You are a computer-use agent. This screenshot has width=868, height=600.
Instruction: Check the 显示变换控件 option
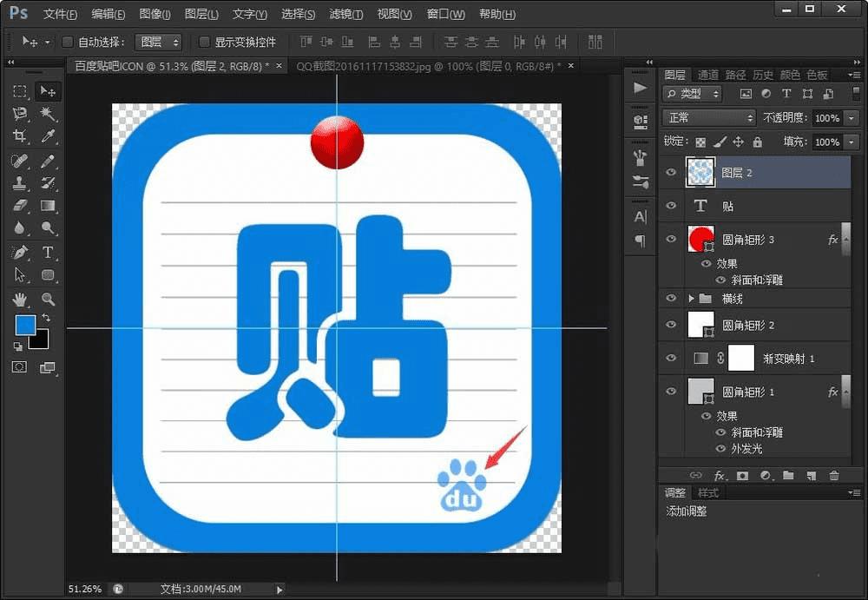(x=204, y=42)
